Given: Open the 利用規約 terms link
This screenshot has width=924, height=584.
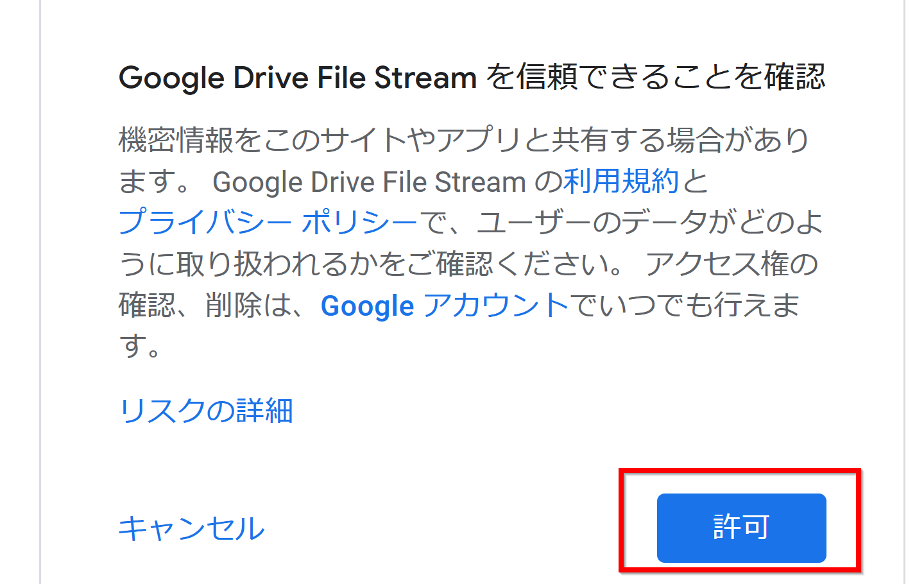Looking at the screenshot, I should point(620,182).
